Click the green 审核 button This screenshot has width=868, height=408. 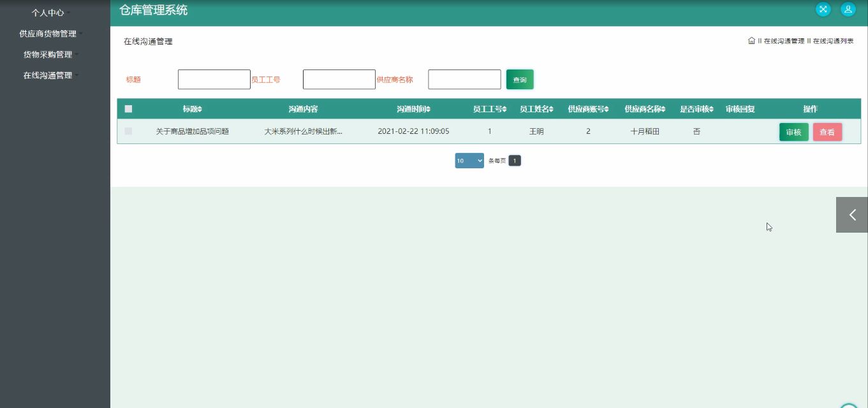[794, 132]
